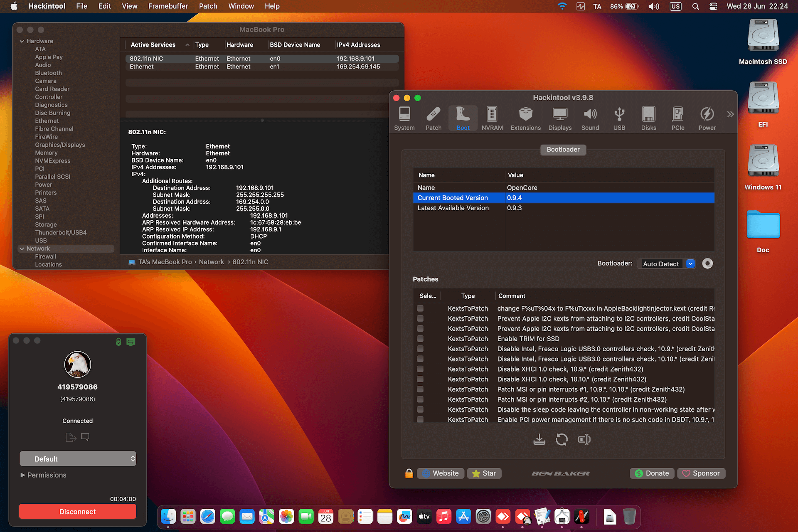
Task: Open the Window menu
Action: 241,6
